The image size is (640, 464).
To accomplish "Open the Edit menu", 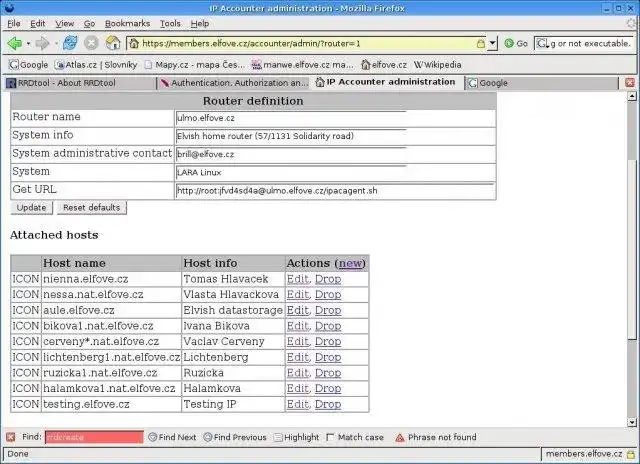I will (x=38, y=24).
